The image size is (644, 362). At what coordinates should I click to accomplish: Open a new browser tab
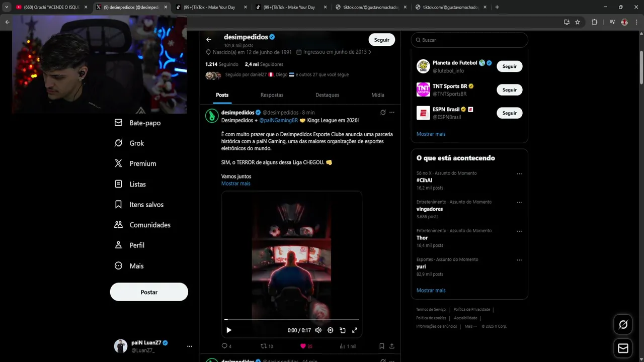coord(497,7)
